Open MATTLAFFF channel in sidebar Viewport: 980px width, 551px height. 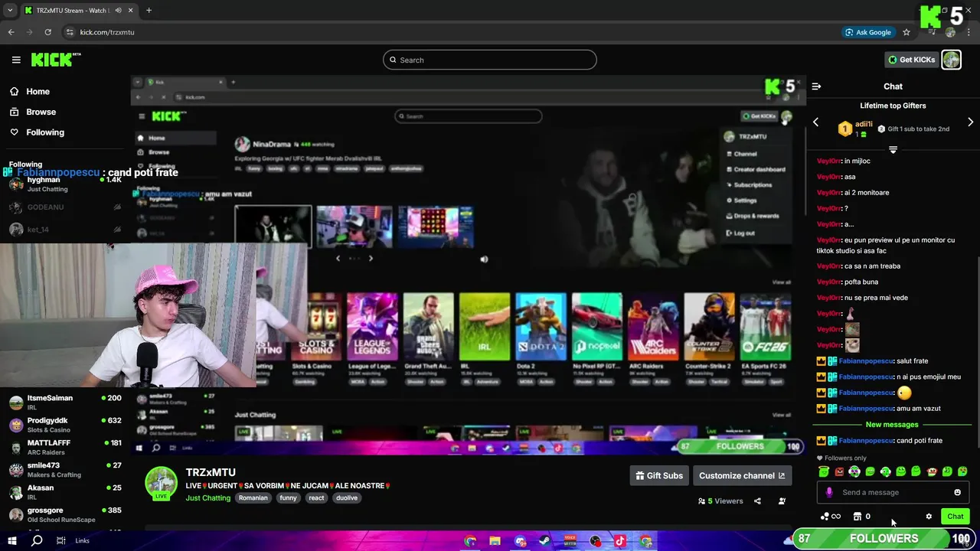[x=66, y=447]
